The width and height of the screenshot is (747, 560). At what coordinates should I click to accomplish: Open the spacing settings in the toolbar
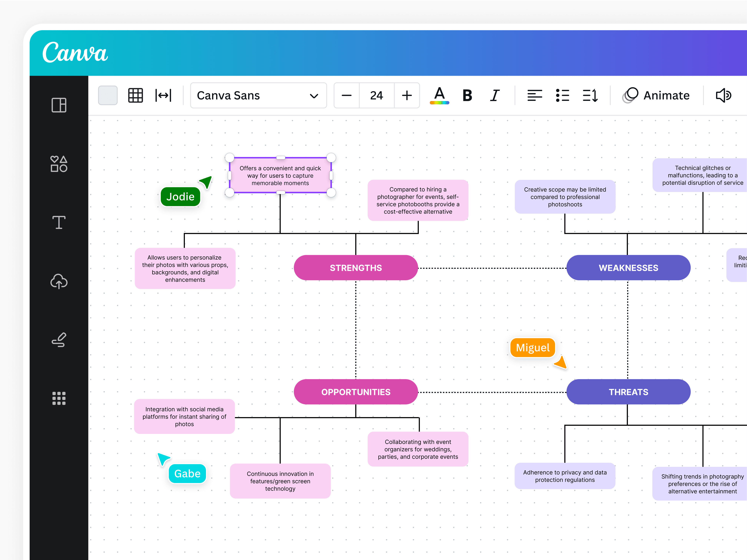pos(163,96)
